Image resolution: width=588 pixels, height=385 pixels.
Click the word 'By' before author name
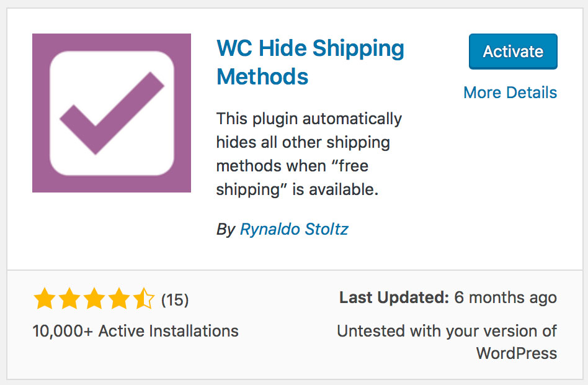click(225, 229)
